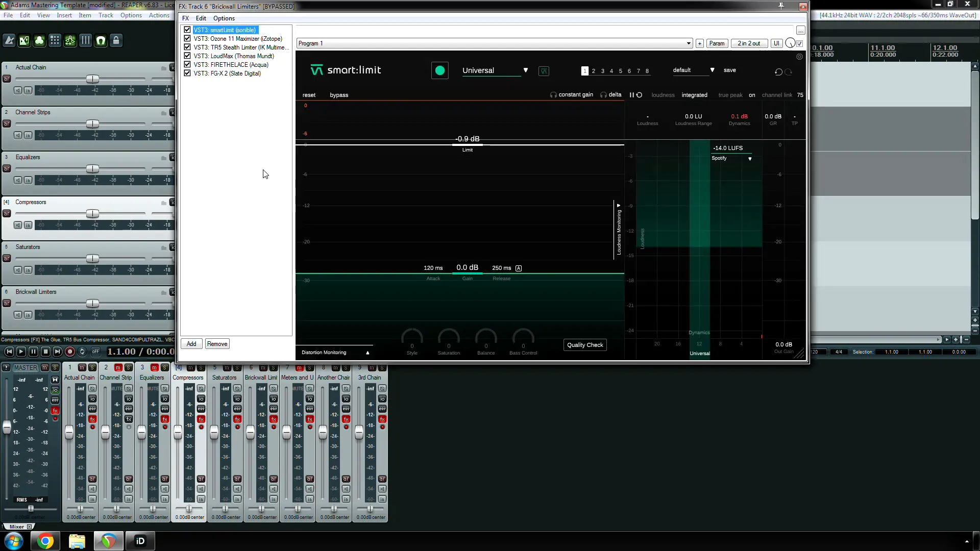Pause the smart:limit loudness measurement
This screenshot has height=551, width=980.
point(632,95)
